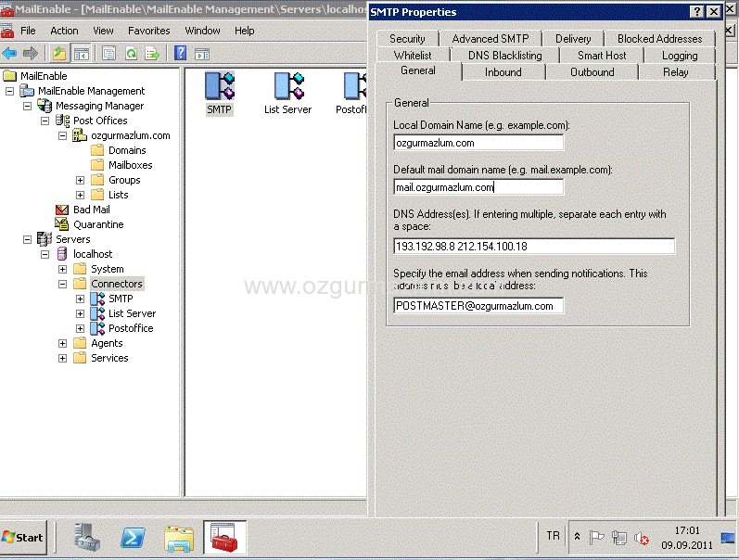This screenshot has width=739, height=560.
Task: Expand the Services folder
Action: click(x=62, y=358)
